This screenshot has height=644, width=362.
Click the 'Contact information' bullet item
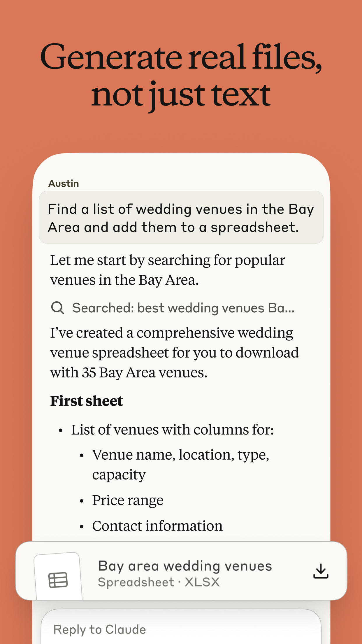tap(157, 526)
